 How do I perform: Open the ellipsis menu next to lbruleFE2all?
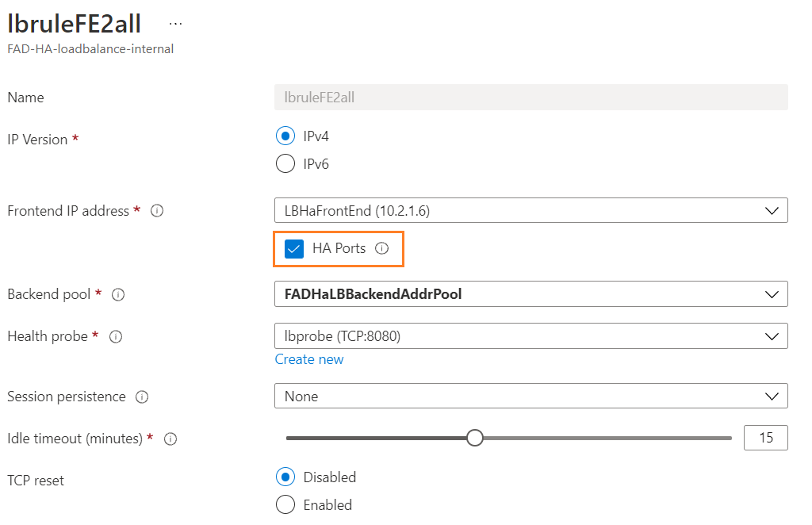(x=175, y=23)
